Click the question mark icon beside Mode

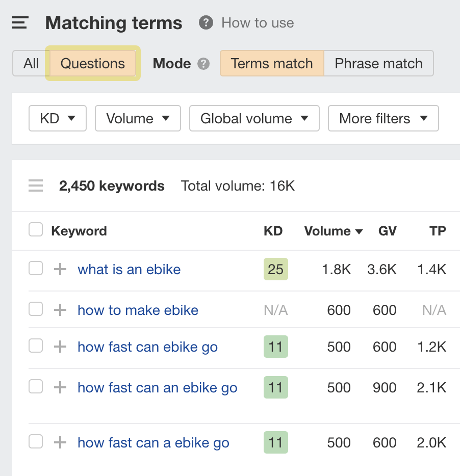203,64
